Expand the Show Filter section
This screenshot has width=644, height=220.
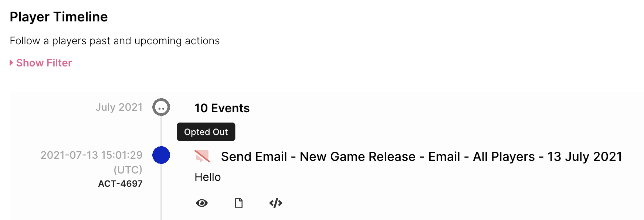(x=41, y=63)
